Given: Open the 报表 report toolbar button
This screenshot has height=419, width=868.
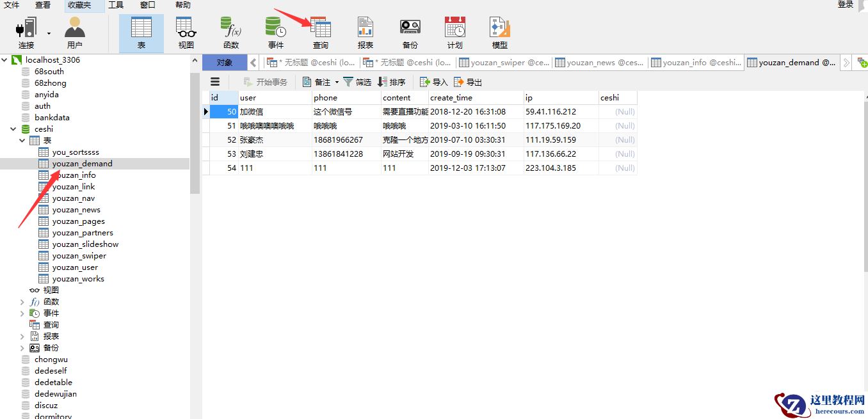Looking at the screenshot, I should [x=366, y=33].
